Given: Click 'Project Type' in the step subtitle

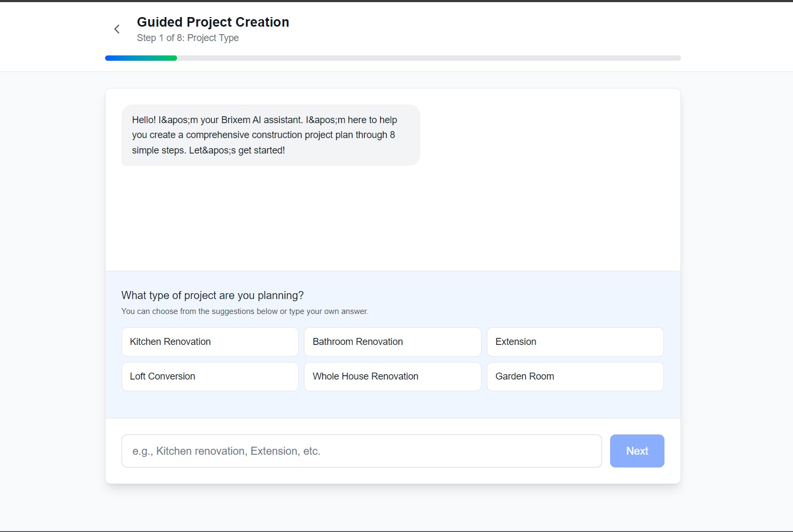Looking at the screenshot, I should tap(213, 38).
